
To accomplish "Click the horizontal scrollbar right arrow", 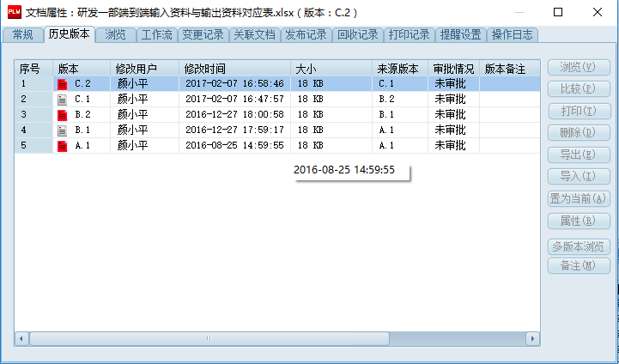I will (x=532, y=338).
